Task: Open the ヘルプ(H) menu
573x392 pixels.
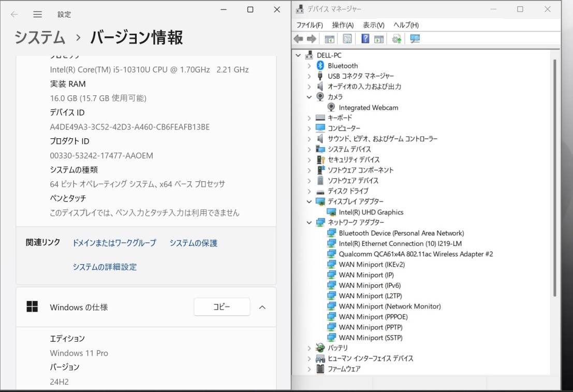Action: coord(406,25)
